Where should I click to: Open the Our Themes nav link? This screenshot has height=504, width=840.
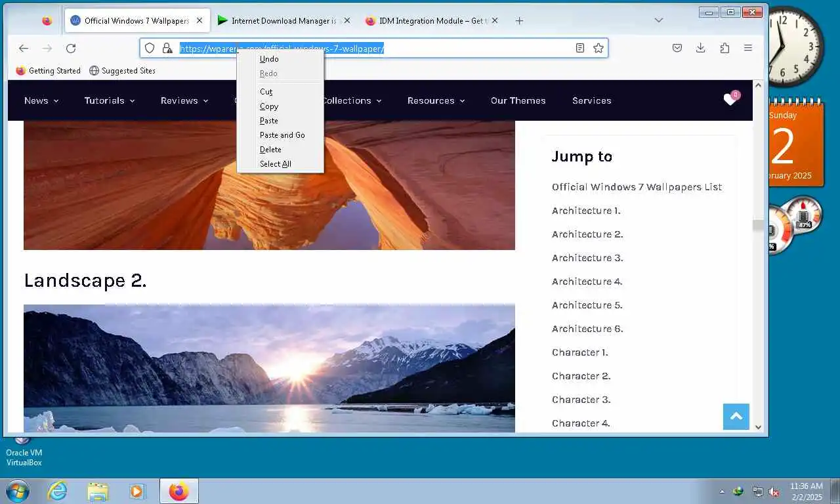518,100
